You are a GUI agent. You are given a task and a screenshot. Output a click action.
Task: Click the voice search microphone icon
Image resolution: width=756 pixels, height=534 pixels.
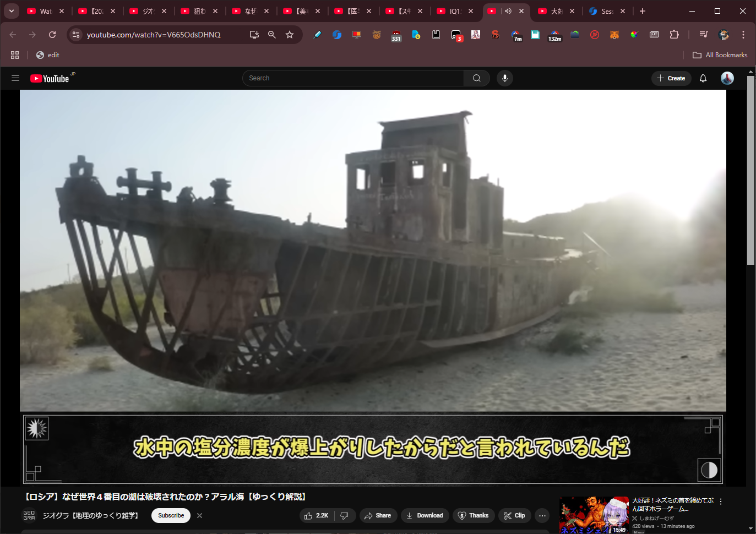click(504, 78)
